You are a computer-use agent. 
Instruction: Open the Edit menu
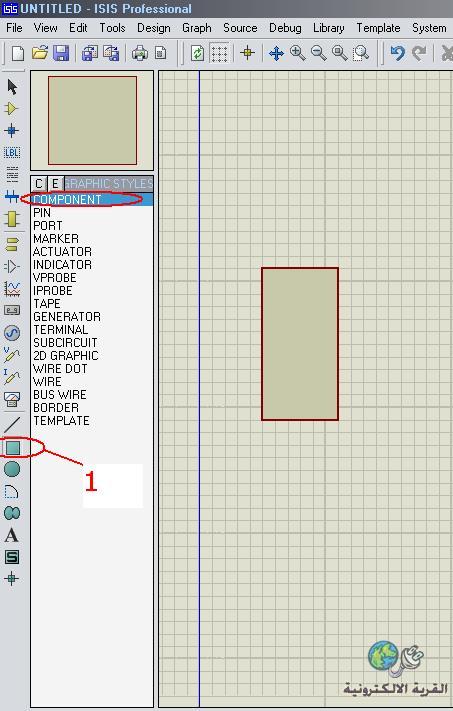click(x=78, y=28)
